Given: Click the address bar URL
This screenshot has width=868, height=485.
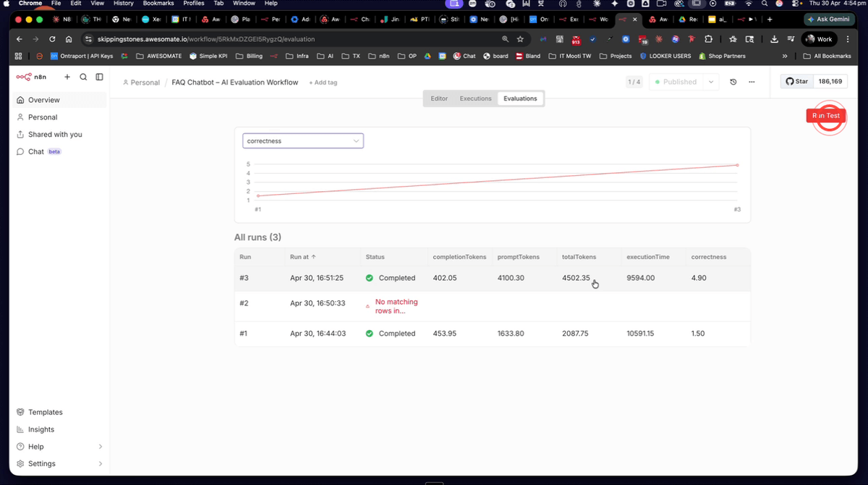Looking at the screenshot, I should click(206, 39).
